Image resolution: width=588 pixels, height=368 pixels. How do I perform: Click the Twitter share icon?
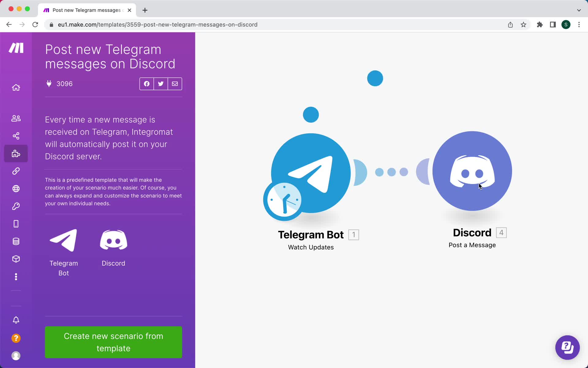(161, 83)
